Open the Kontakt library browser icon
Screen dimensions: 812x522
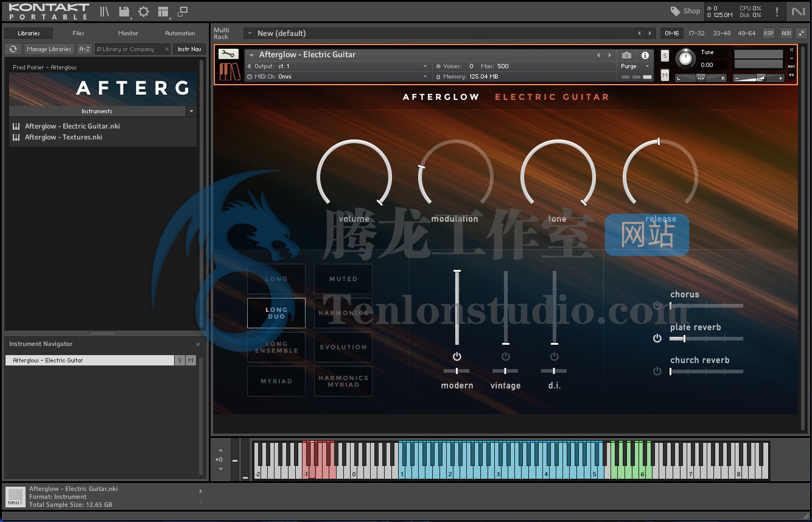105,12
